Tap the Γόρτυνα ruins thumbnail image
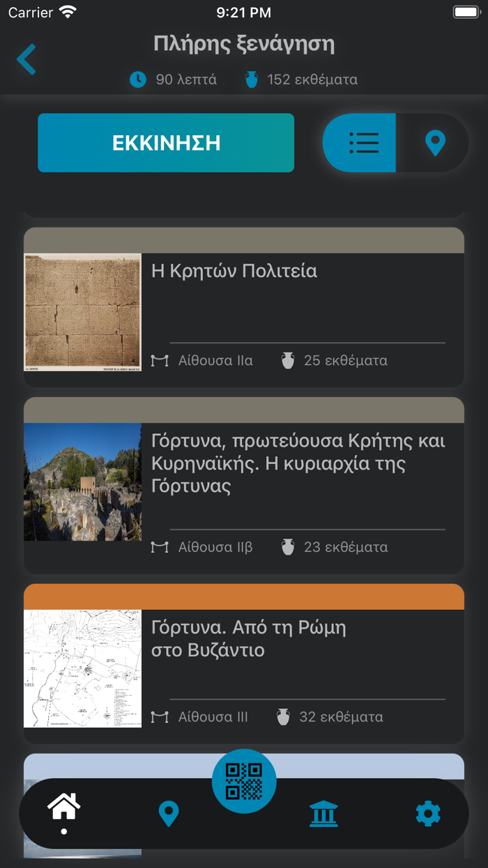 click(82, 481)
